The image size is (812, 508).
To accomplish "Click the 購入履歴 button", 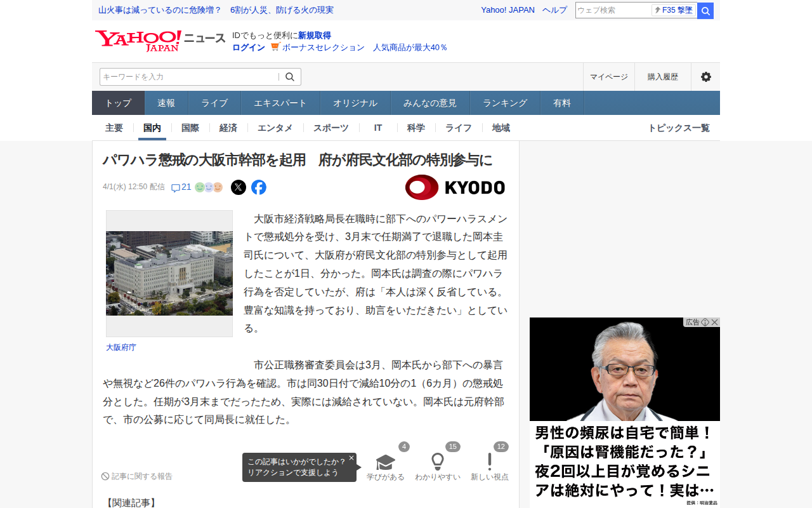I will [663, 77].
